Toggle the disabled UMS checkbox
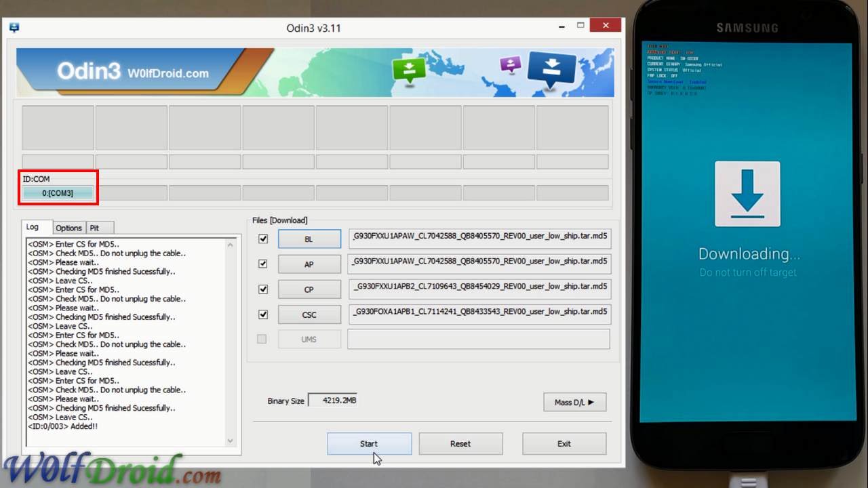Screen dimensions: 868x488 tap(262, 339)
